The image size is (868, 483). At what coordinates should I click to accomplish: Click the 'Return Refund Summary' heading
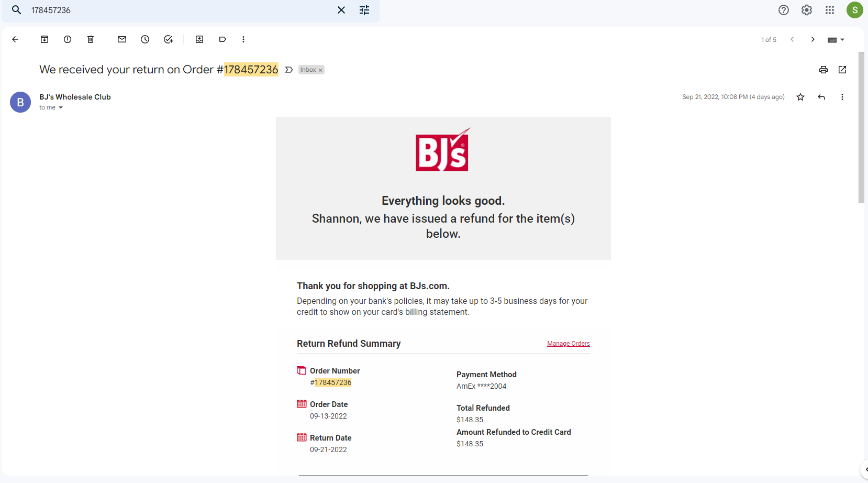coord(349,344)
